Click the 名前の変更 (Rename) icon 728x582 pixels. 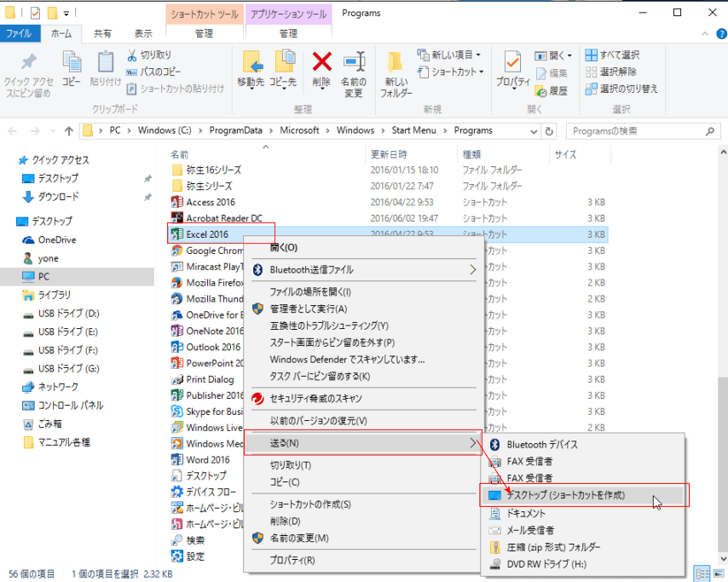(x=355, y=62)
